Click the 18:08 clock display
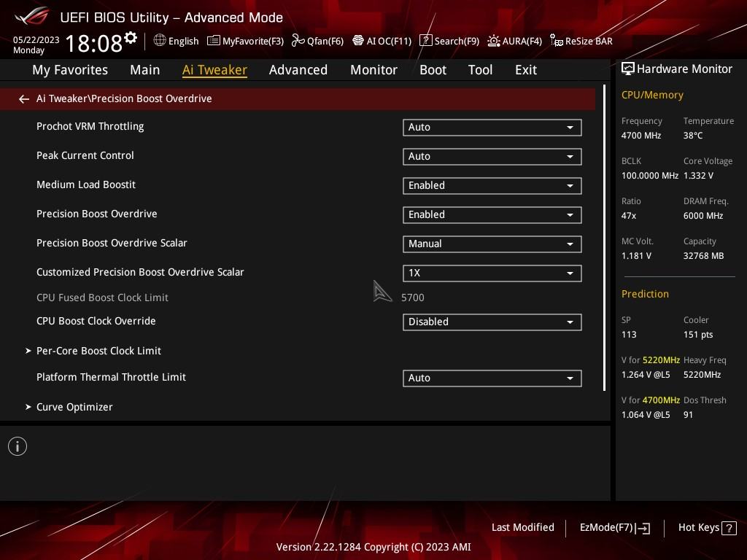The width and height of the screenshot is (747, 560). tap(93, 43)
